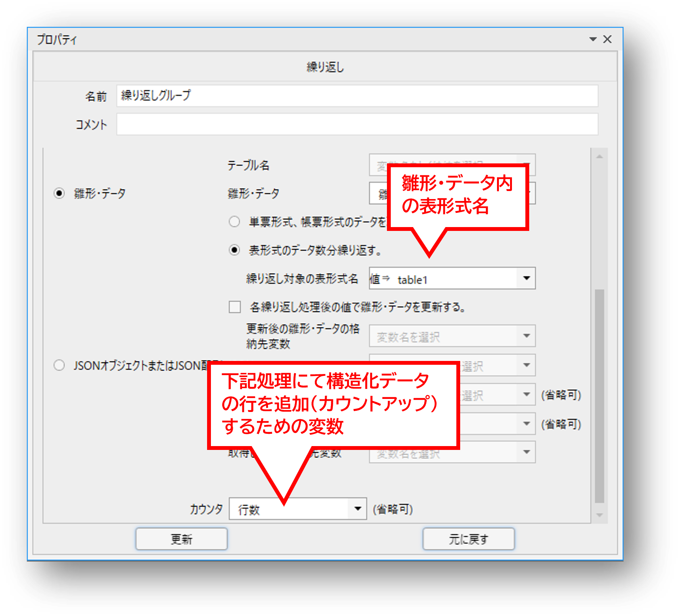The width and height of the screenshot is (678, 616).
Task: Select 単票形式、帳票形式 radio option
Action: tap(234, 222)
